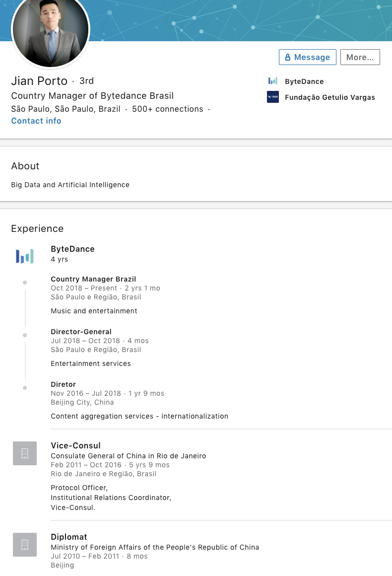
Task: Click the ByteDance heading under Experience
Action: point(72,249)
